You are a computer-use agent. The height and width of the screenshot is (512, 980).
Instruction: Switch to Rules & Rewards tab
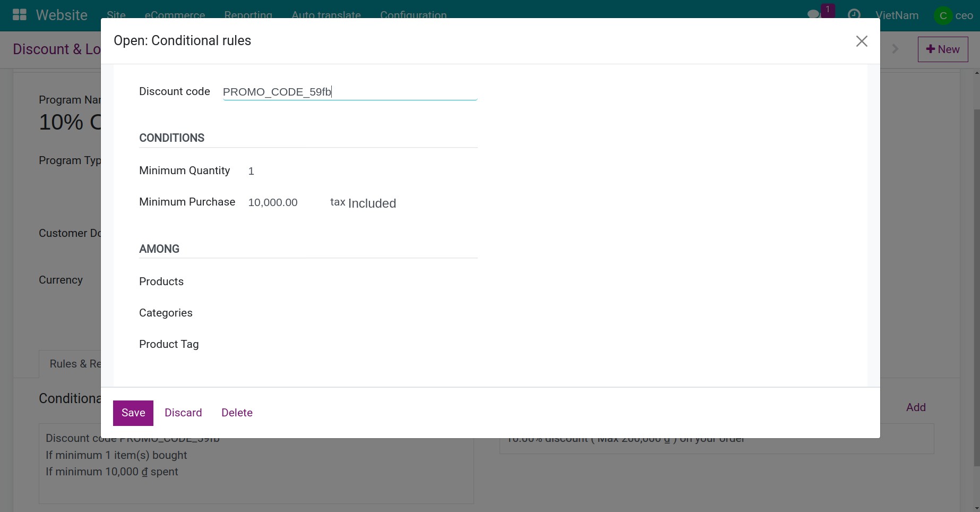70,364
